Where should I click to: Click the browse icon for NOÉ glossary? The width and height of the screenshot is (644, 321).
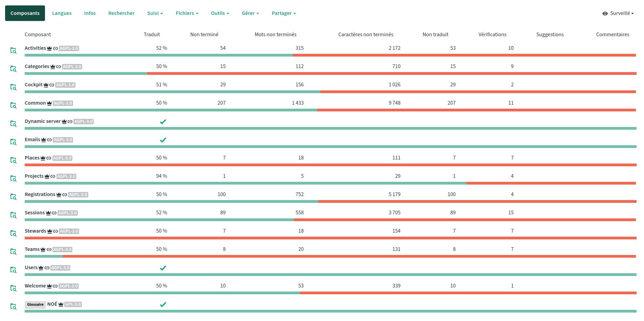pyautogui.click(x=13, y=306)
